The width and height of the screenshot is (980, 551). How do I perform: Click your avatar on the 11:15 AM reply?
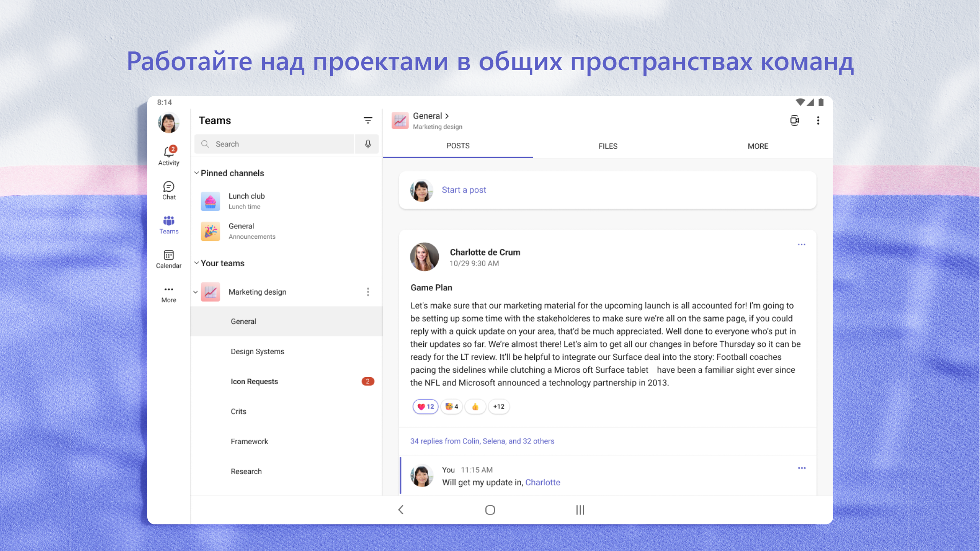tap(421, 476)
